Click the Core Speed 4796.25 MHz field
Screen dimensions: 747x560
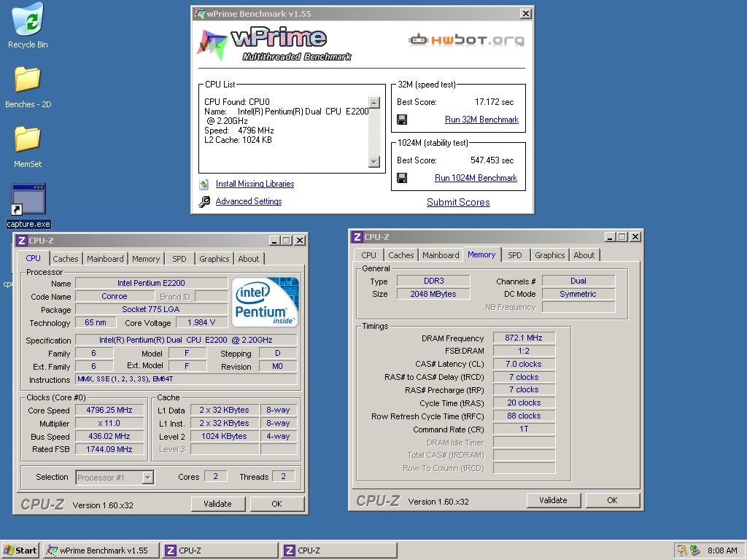(109, 410)
